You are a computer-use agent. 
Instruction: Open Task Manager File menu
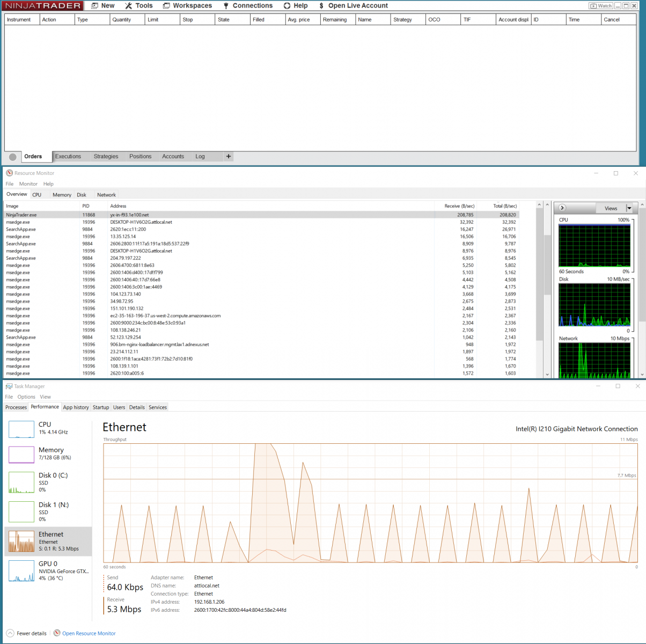tap(9, 397)
